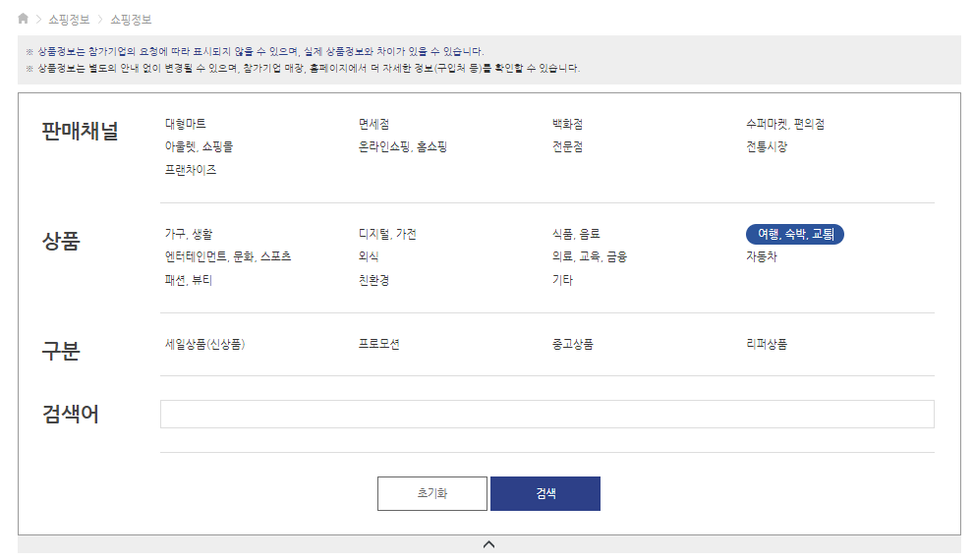Collapse the search panel with the up chevron

[488, 544]
